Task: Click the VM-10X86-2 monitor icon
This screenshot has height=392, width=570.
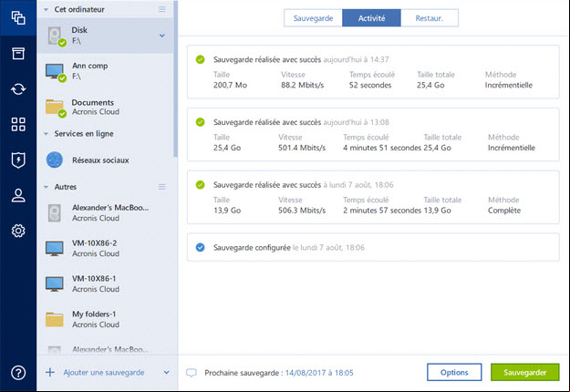Action: (x=55, y=249)
